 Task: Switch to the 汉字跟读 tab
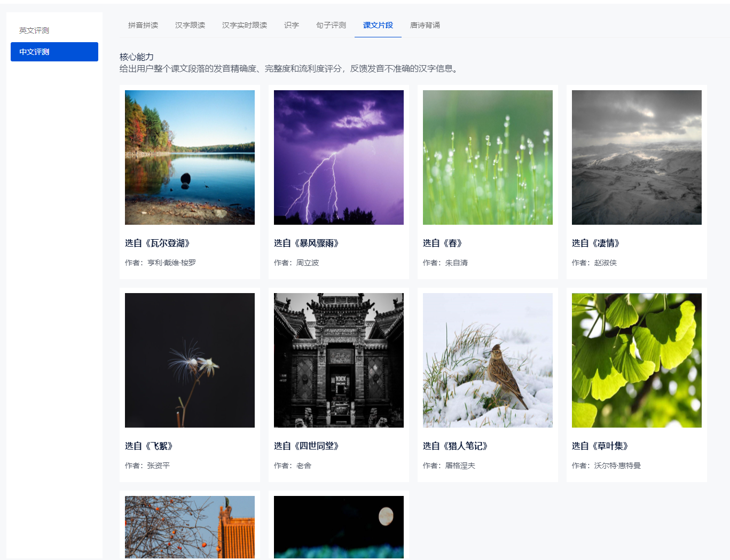tap(190, 25)
